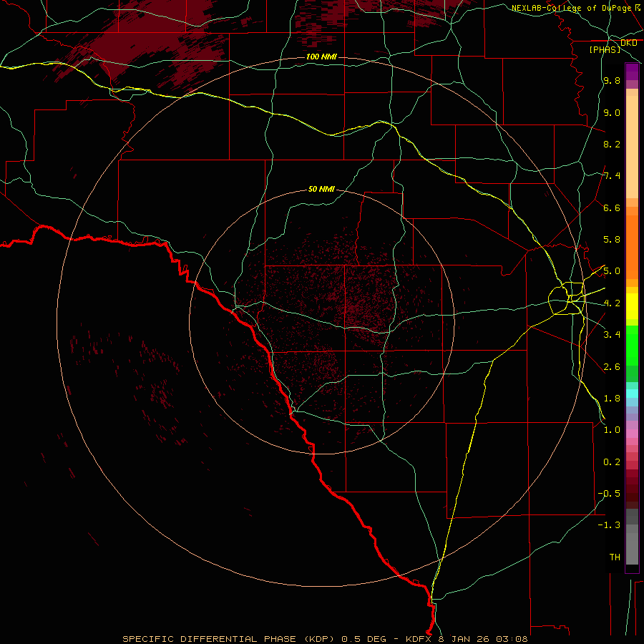Pick the cyan legend color band
This screenshot has height=644, width=644.
coord(632,394)
